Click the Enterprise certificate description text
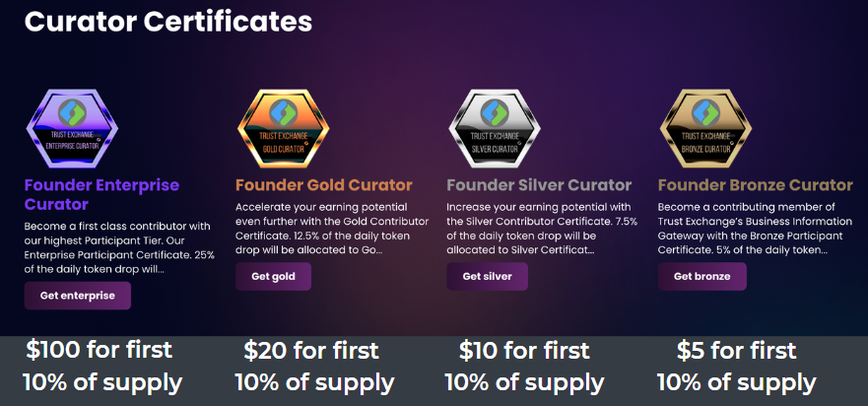The height and width of the screenshot is (406, 868). (119, 248)
